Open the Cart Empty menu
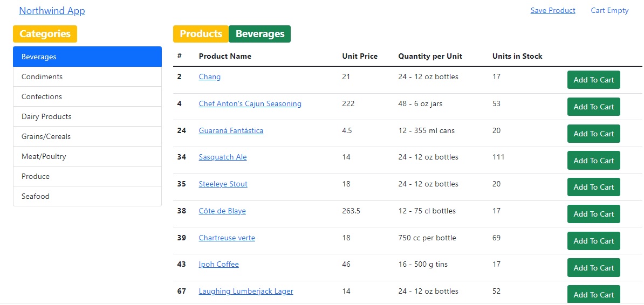The width and height of the screenshot is (644, 305). 609,10
